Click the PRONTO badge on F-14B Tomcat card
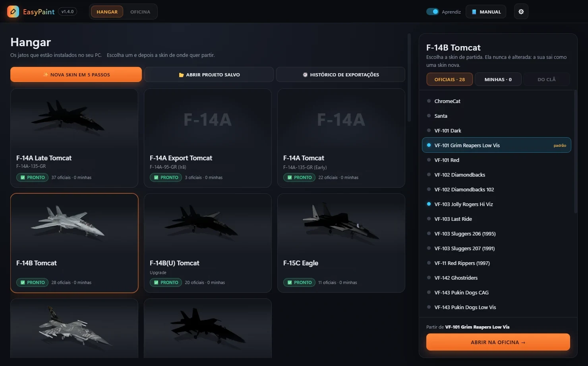This screenshot has width=588, height=366. [x=33, y=282]
